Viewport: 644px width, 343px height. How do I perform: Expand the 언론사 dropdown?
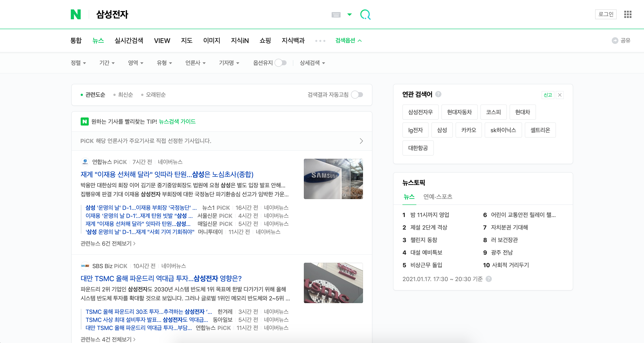point(195,63)
